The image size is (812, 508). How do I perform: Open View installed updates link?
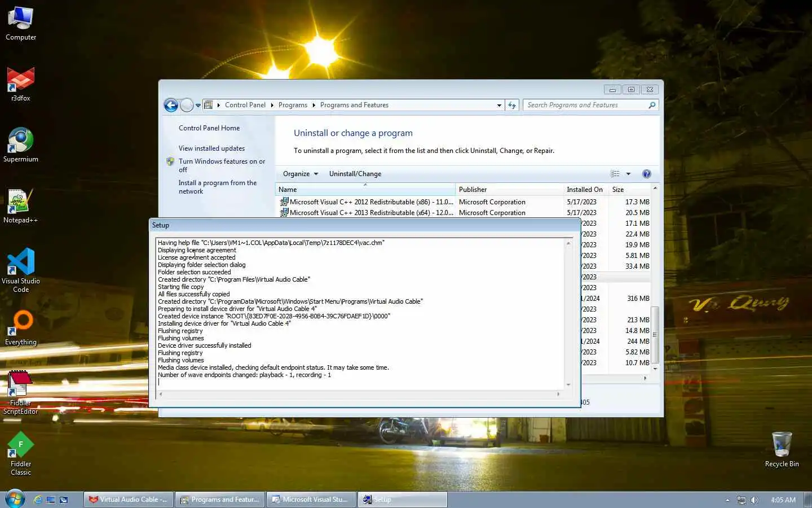click(x=211, y=148)
